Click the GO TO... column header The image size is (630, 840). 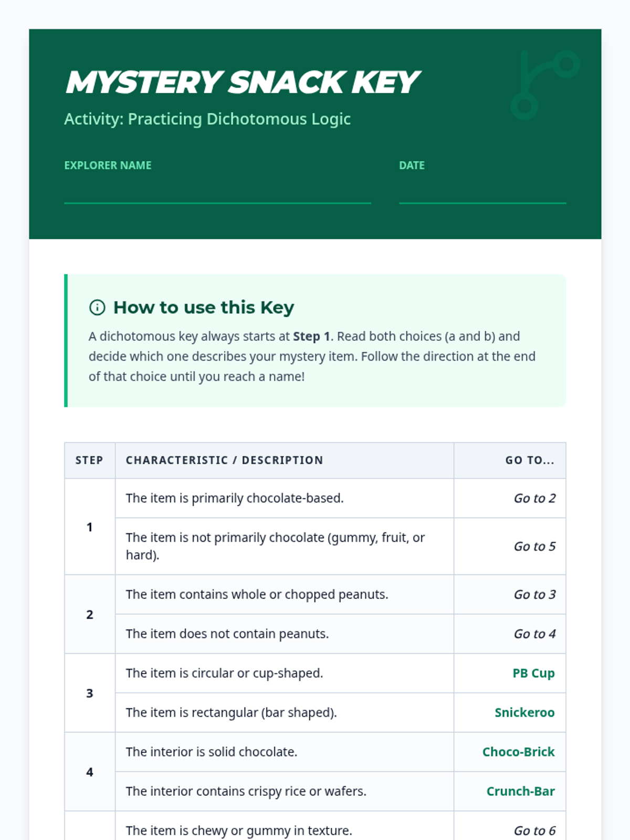click(529, 460)
